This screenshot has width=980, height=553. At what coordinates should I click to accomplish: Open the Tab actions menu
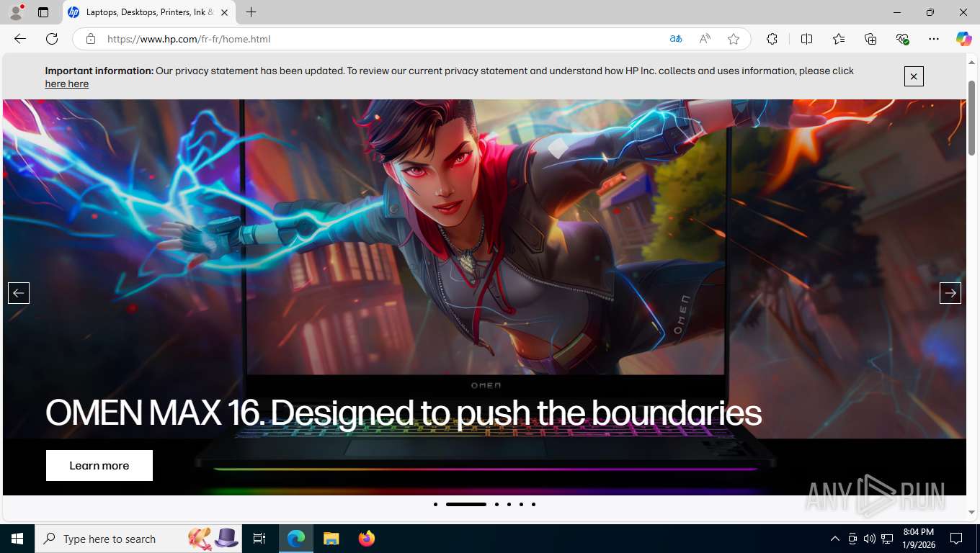tap(43, 12)
